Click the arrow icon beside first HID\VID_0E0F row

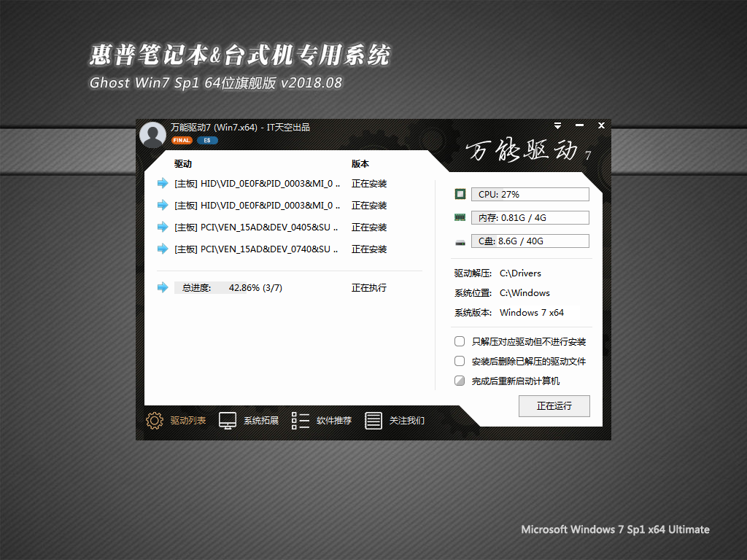pyautogui.click(x=163, y=183)
